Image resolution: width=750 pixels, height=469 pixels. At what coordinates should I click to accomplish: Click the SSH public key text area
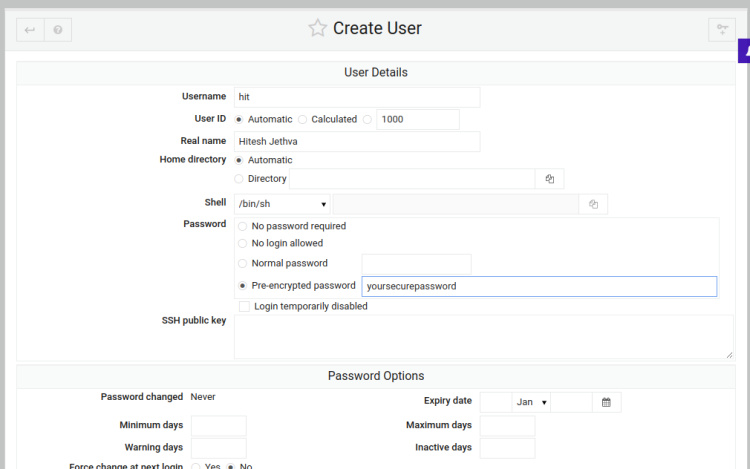(483, 337)
